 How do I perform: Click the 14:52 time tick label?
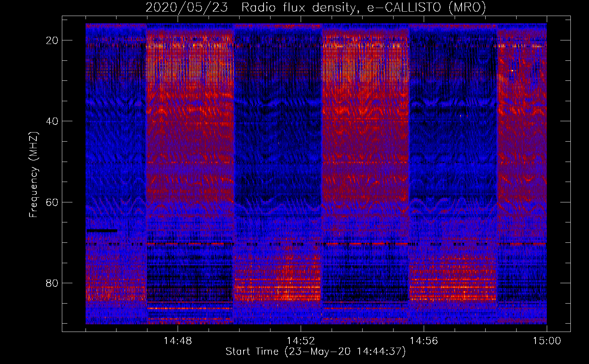click(x=301, y=341)
